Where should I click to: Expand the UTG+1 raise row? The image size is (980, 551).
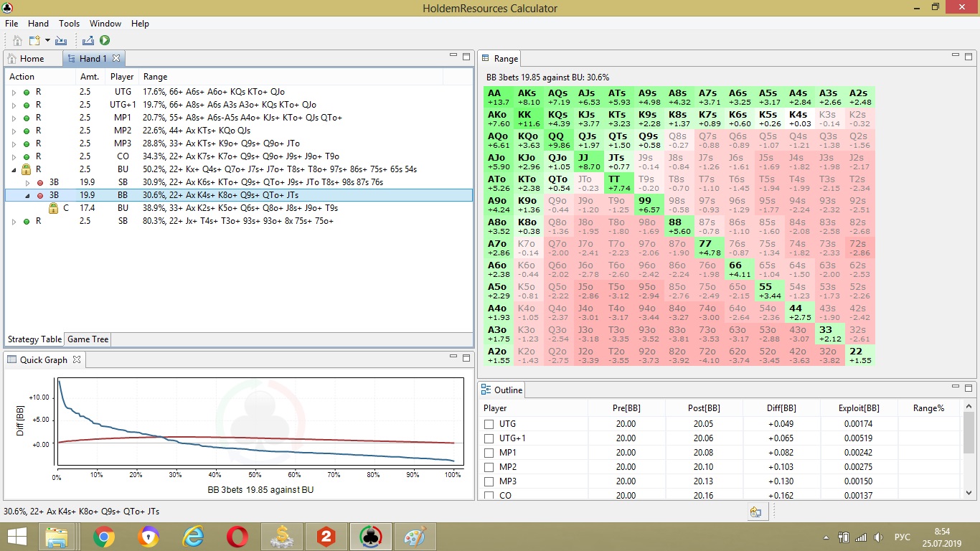coord(14,105)
